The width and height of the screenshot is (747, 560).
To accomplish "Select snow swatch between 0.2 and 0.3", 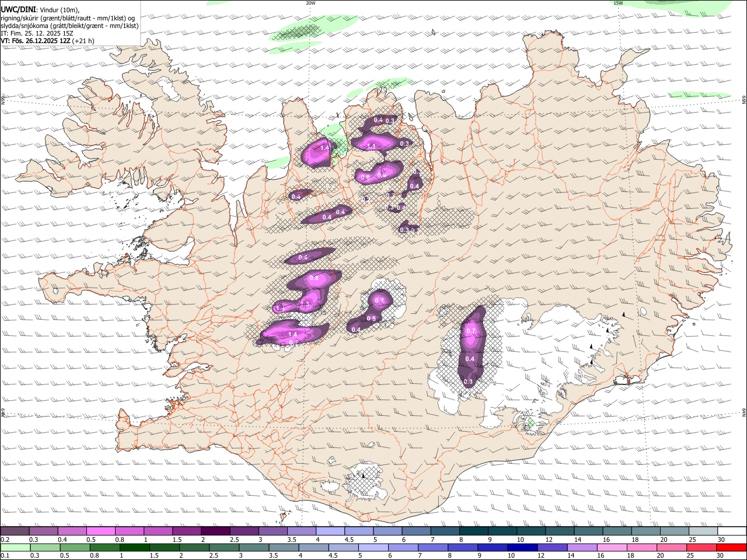I will (15, 531).
